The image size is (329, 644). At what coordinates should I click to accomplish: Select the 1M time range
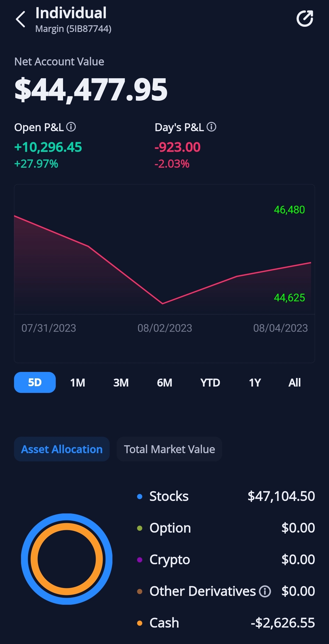pos(78,383)
